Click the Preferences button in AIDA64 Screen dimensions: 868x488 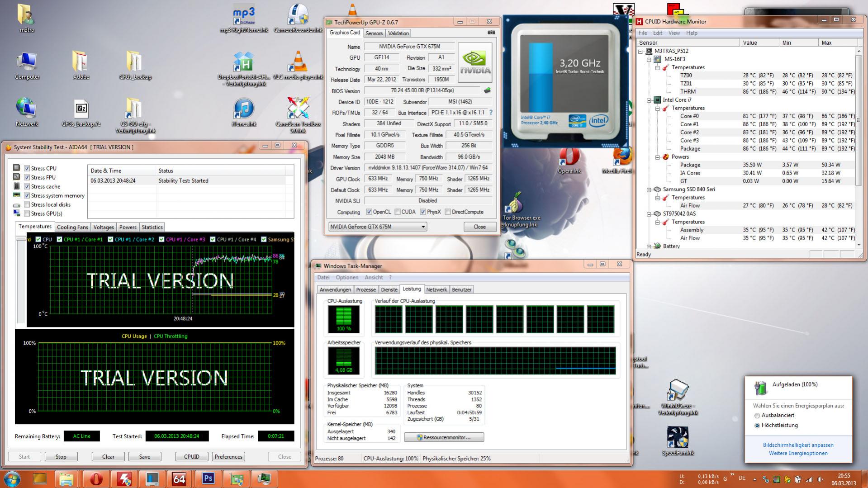click(228, 456)
